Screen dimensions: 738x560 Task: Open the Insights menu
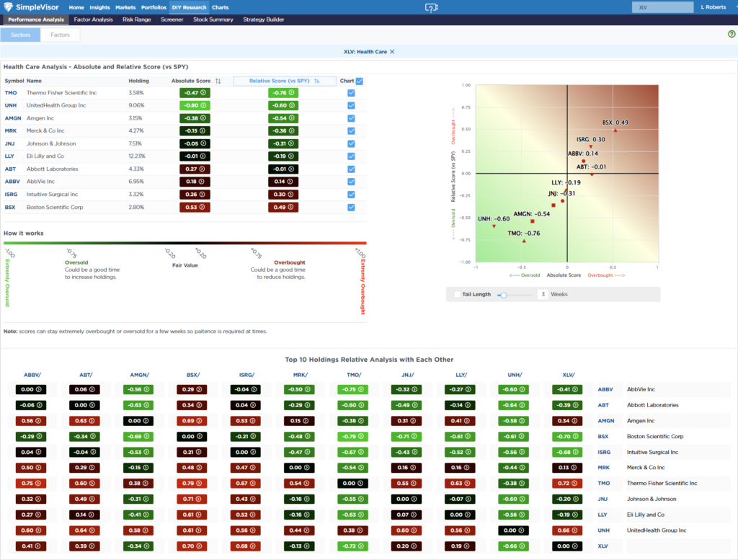99,7
